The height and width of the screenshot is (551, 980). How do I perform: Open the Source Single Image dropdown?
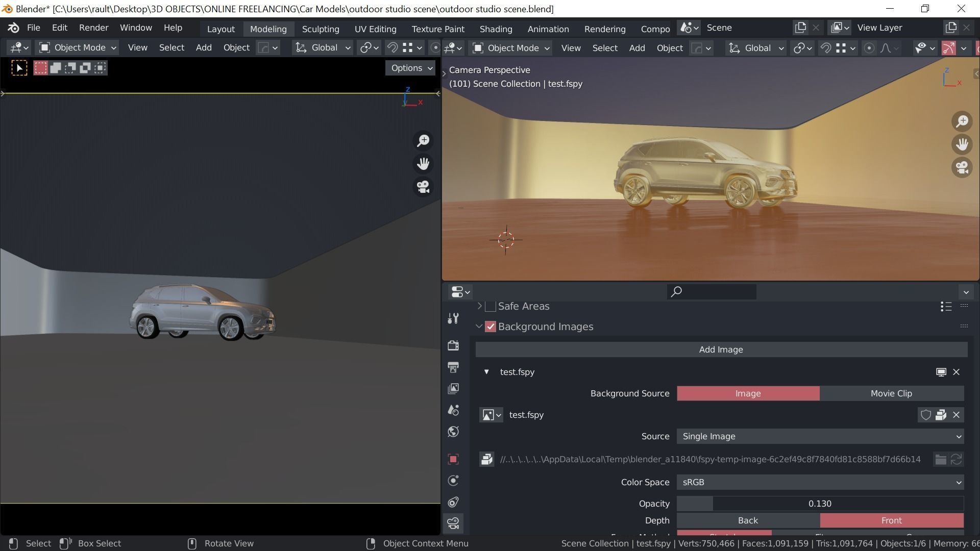tap(820, 436)
